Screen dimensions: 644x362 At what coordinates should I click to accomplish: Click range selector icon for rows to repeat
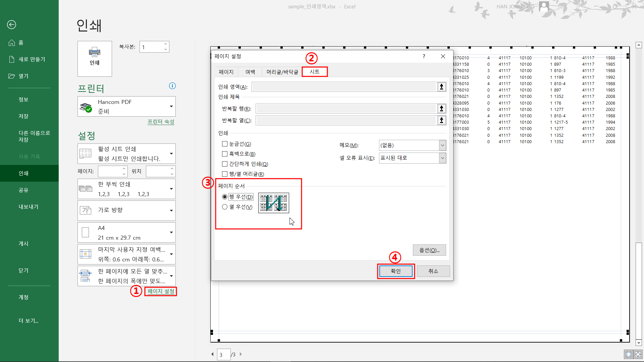441,109
